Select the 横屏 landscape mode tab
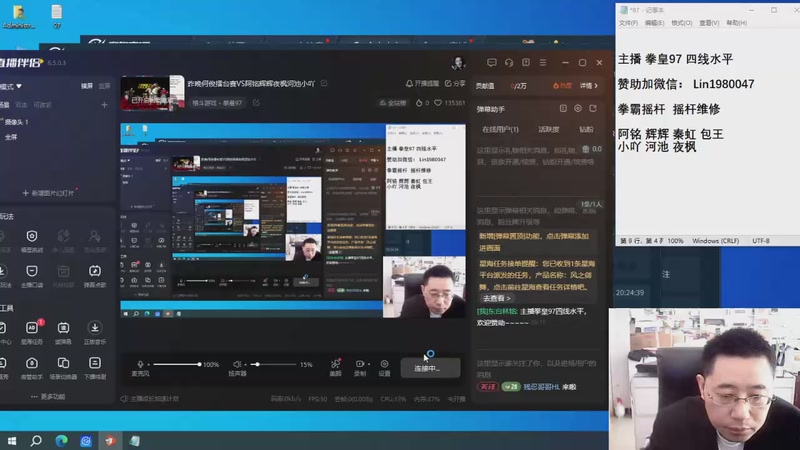Image resolution: width=800 pixels, height=450 pixels. (87, 86)
